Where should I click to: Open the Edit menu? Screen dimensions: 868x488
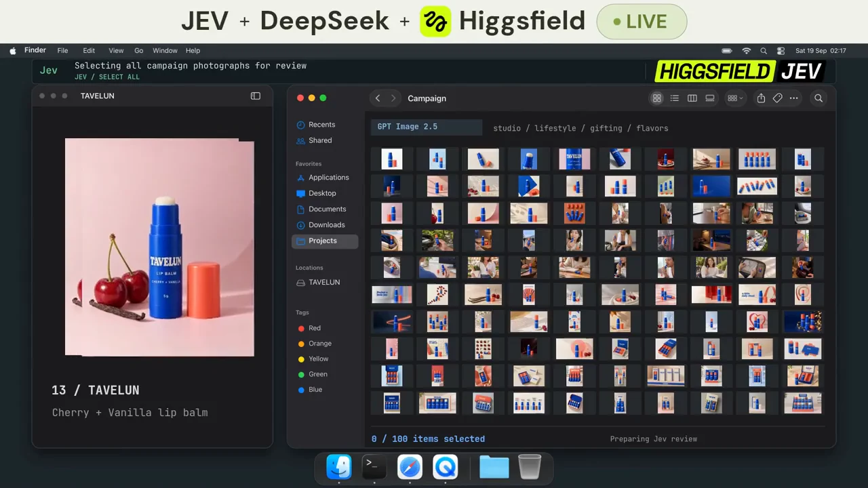[x=89, y=51]
